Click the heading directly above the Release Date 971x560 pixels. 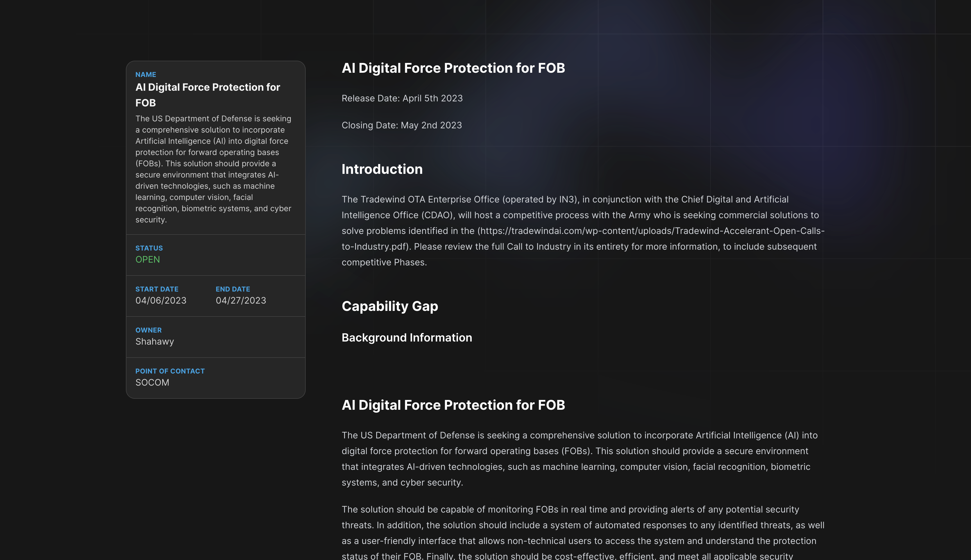point(453,68)
